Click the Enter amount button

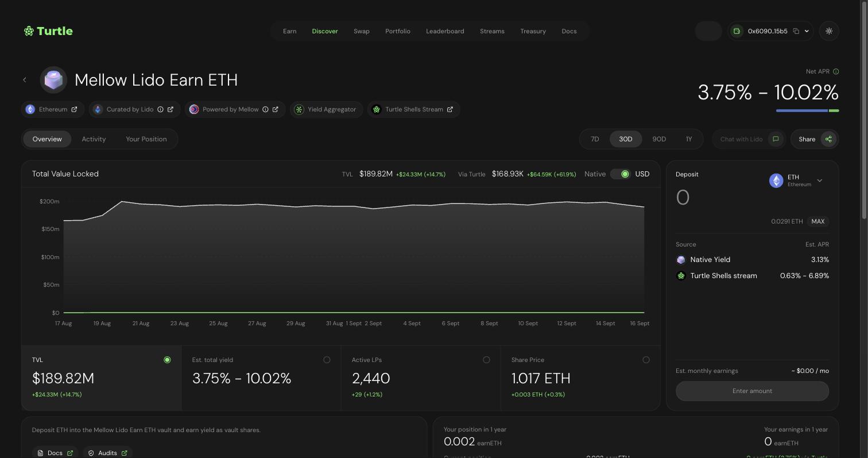click(752, 391)
